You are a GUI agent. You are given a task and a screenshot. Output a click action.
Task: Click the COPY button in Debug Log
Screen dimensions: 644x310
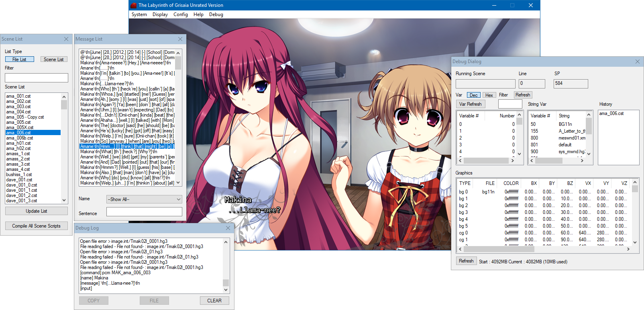pyautogui.click(x=94, y=301)
